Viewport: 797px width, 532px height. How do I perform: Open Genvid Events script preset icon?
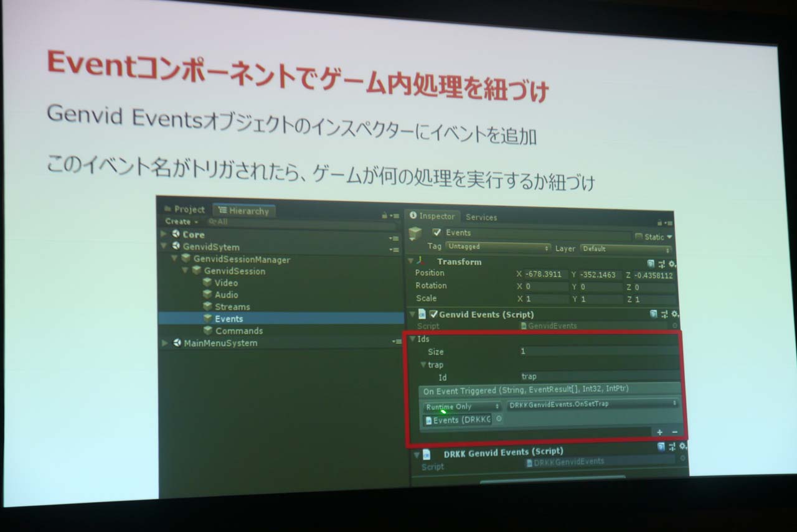coord(665,315)
